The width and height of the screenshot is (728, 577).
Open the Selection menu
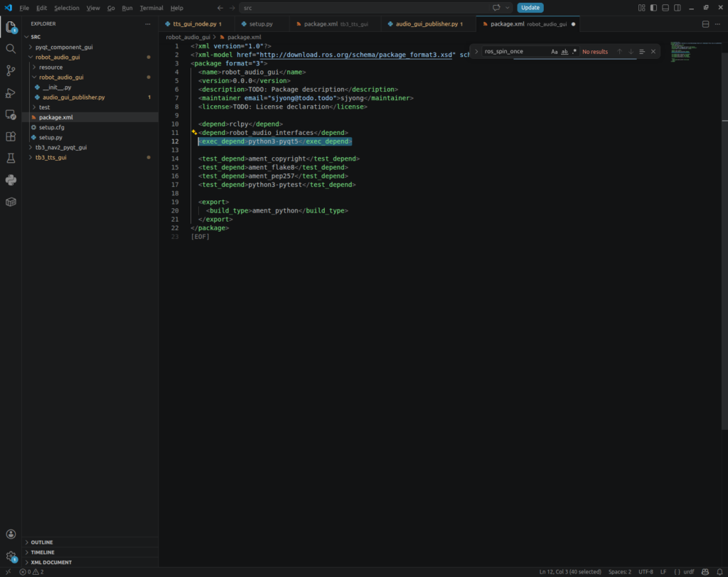66,8
